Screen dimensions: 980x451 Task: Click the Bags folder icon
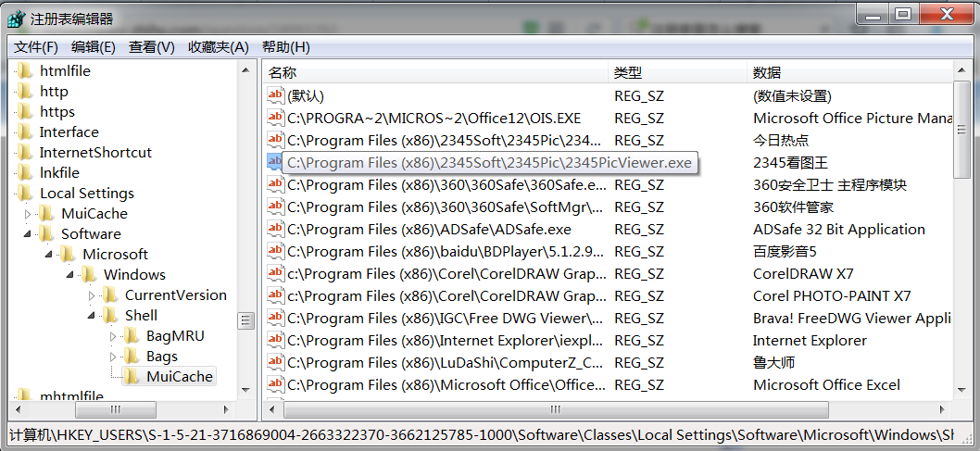132,356
